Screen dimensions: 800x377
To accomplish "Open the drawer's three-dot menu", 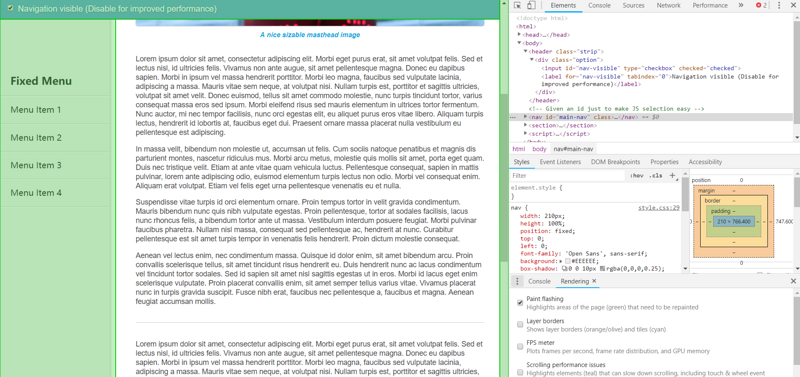I will click(x=517, y=281).
